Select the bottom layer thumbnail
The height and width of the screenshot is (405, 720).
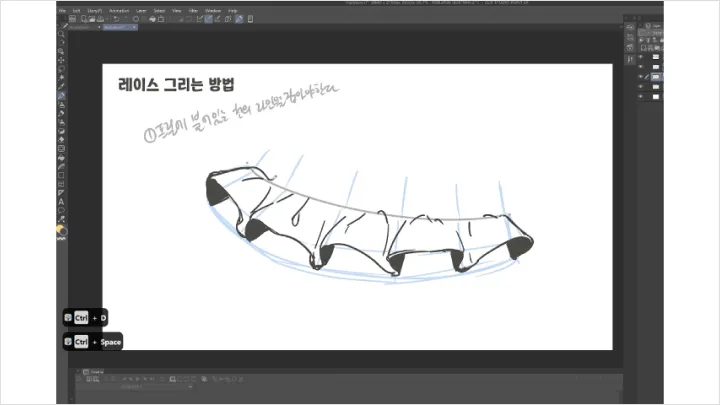[656, 96]
